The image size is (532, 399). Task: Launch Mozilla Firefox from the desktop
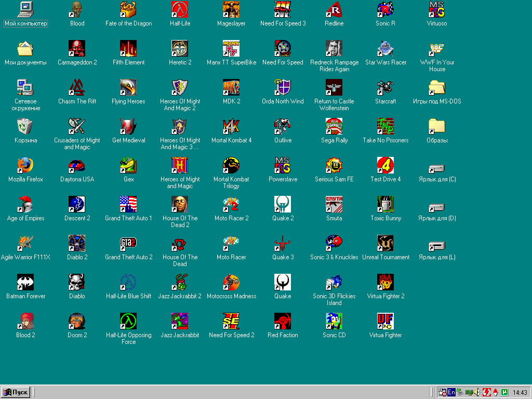coord(25,166)
